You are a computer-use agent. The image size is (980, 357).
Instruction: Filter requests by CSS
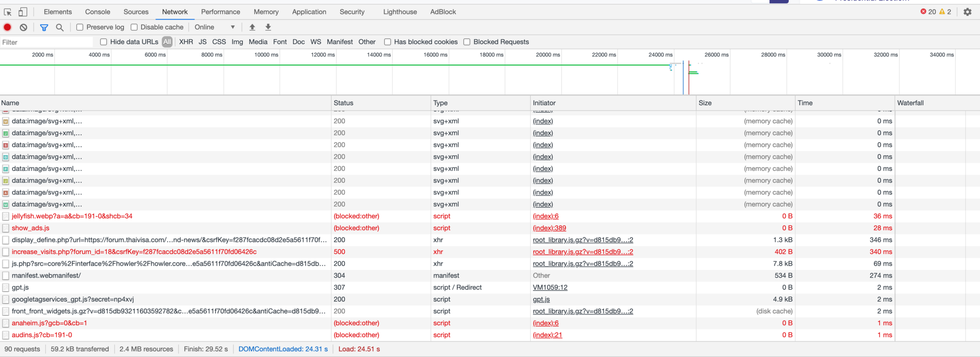(x=219, y=42)
